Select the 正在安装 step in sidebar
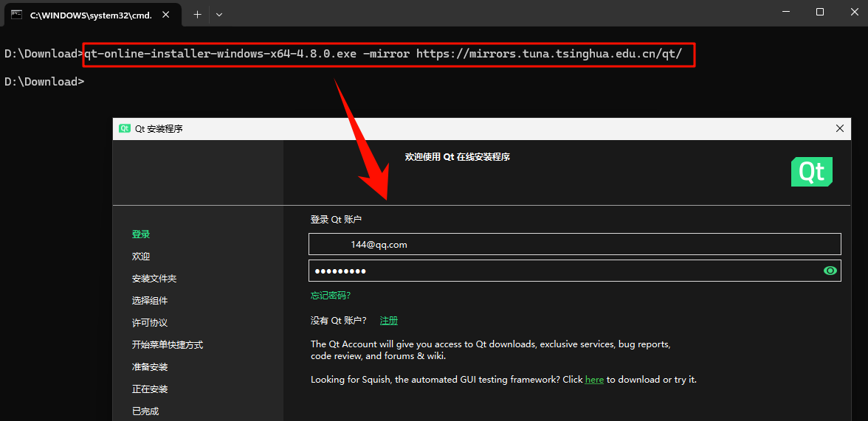868x421 pixels. 149,389
